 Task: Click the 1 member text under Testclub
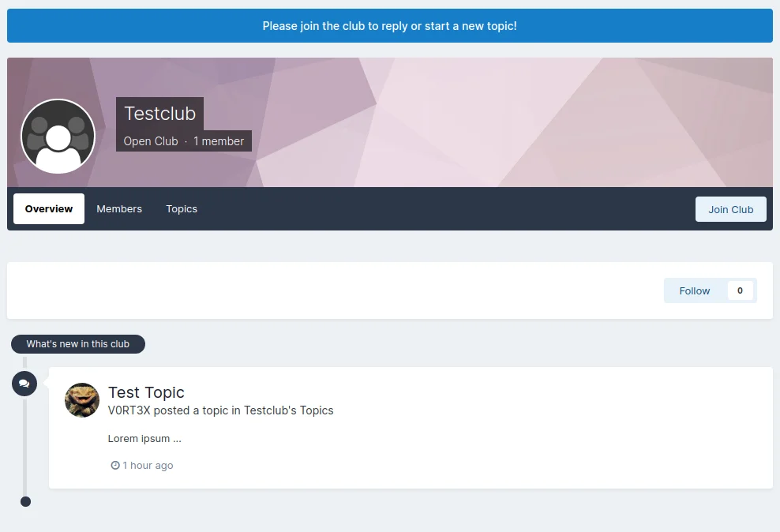point(219,141)
